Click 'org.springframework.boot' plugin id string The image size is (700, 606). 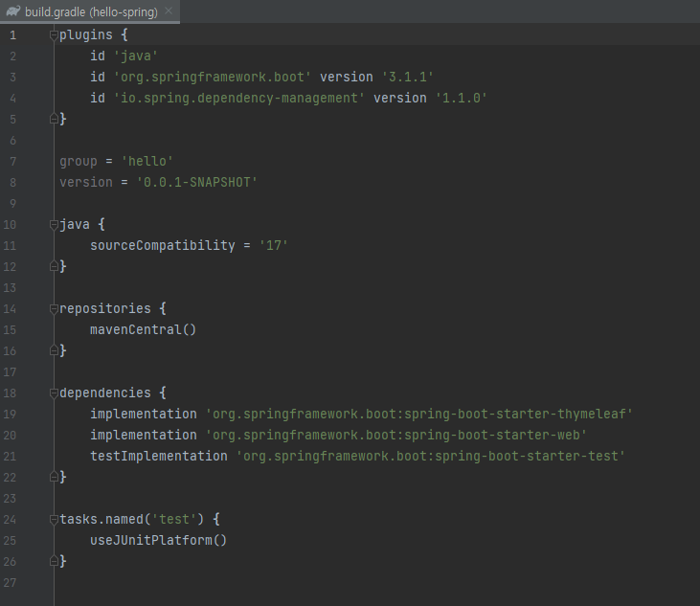click(x=213, y=78)
